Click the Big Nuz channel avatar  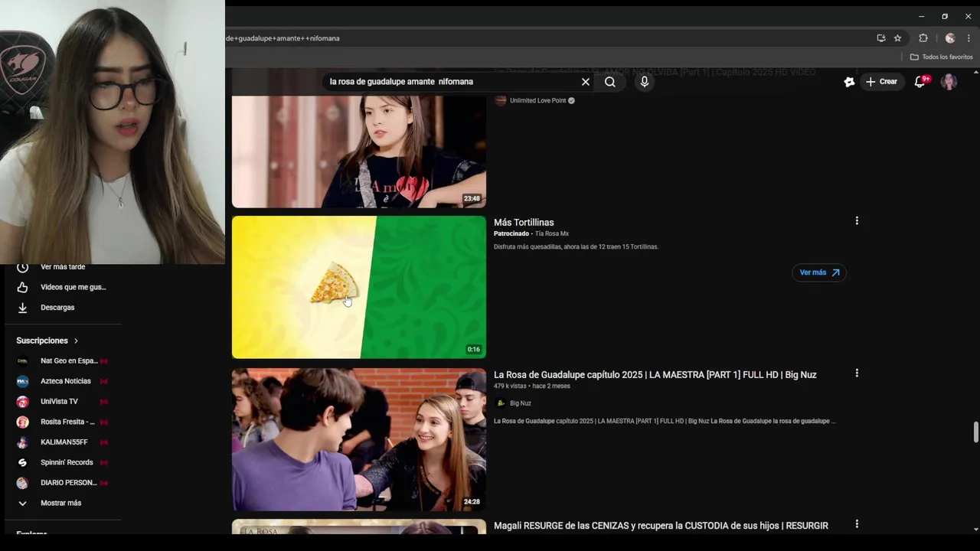point(501,403)
